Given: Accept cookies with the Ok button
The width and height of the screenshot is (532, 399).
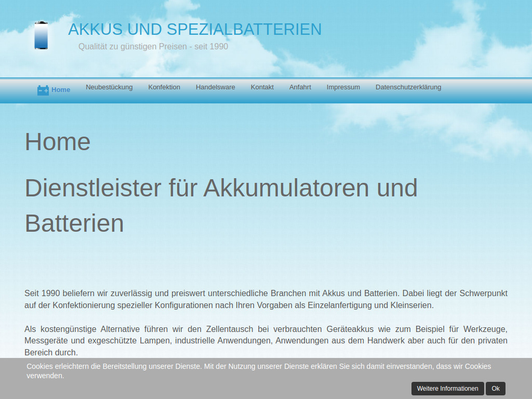Looking at the screenshot, I should [x=495, y=388].
